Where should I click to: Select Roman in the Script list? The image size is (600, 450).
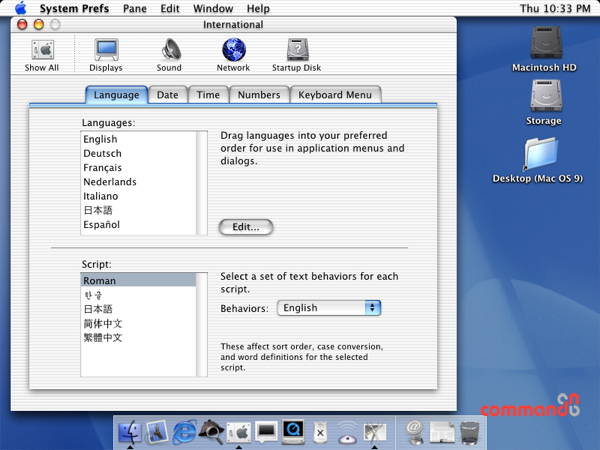[x=139, y=280]
